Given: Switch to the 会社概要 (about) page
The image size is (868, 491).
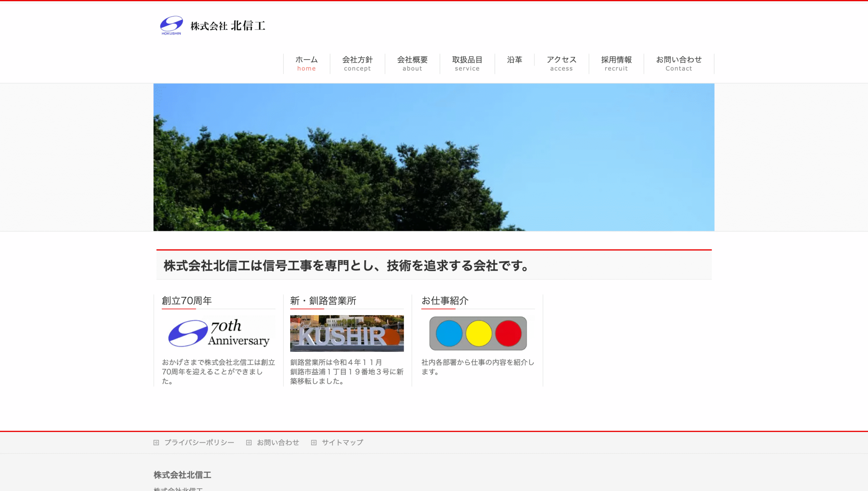Looking at the screenshot, I should (412, 64).
